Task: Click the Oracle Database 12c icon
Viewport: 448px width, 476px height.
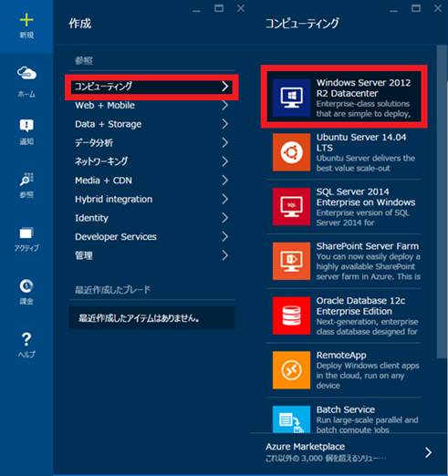Action: (291, 316)
